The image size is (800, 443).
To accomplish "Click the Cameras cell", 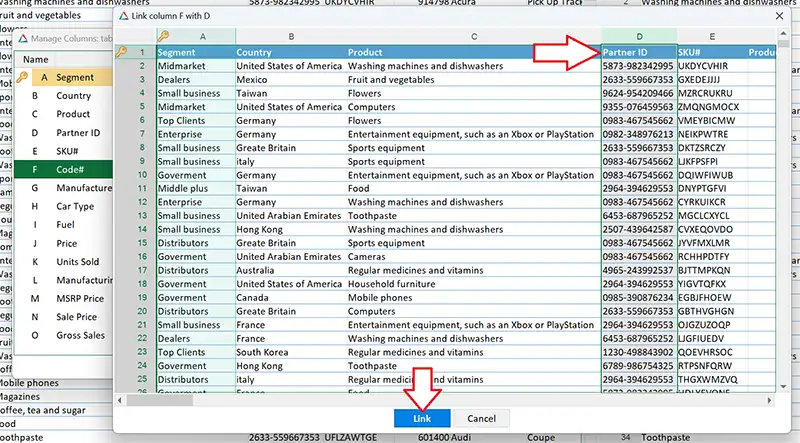I will click(474, 257).
